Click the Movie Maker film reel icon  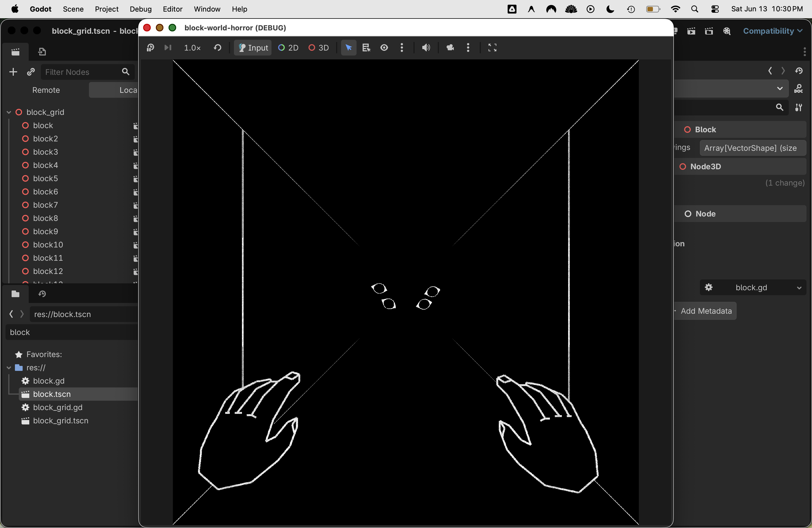coord(727,31)
